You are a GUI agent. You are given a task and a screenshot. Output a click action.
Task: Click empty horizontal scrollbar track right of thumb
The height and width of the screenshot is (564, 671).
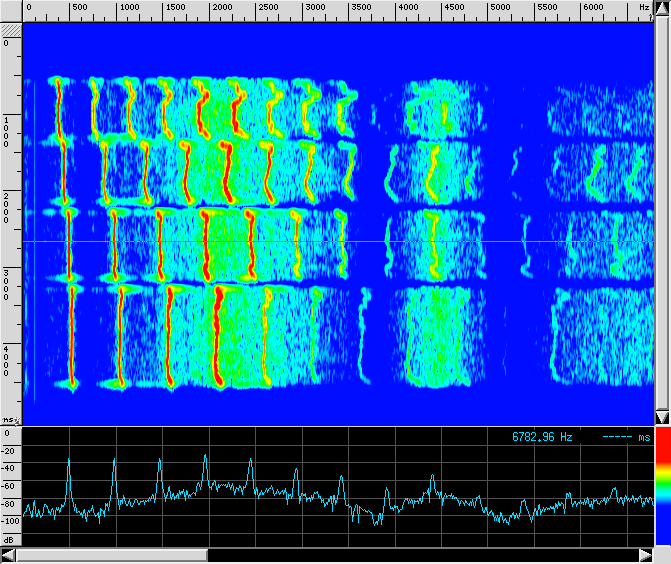click(x=420, y=555)
